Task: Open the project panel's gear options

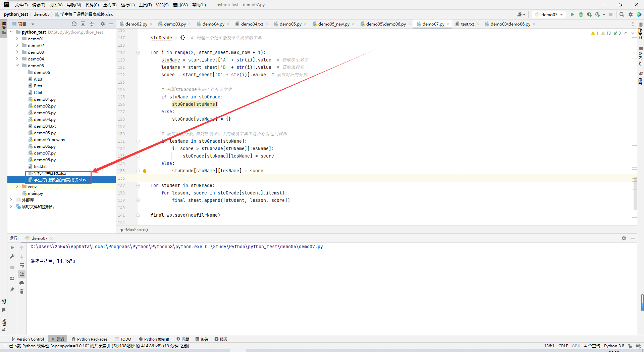Action: point(103,24)
